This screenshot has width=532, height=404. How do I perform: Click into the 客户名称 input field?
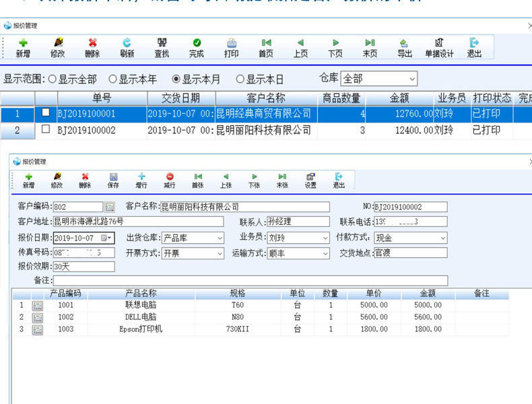pyautogui.click(x=244, y=207)
